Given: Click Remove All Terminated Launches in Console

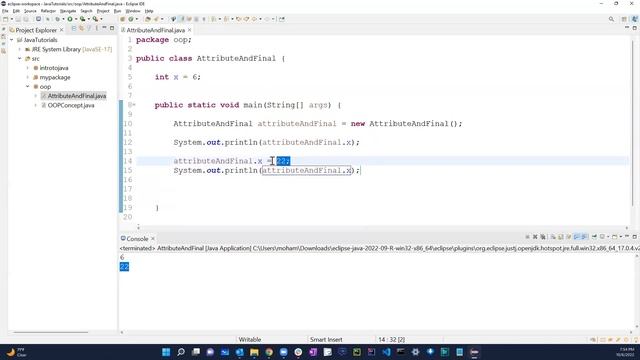Looking at the screenshot, I should coord(543,237).
